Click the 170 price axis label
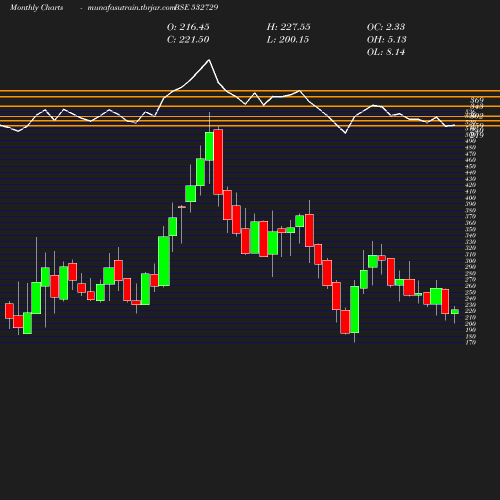500x500 pixels. pyautogui.click(x=470, y=342)
